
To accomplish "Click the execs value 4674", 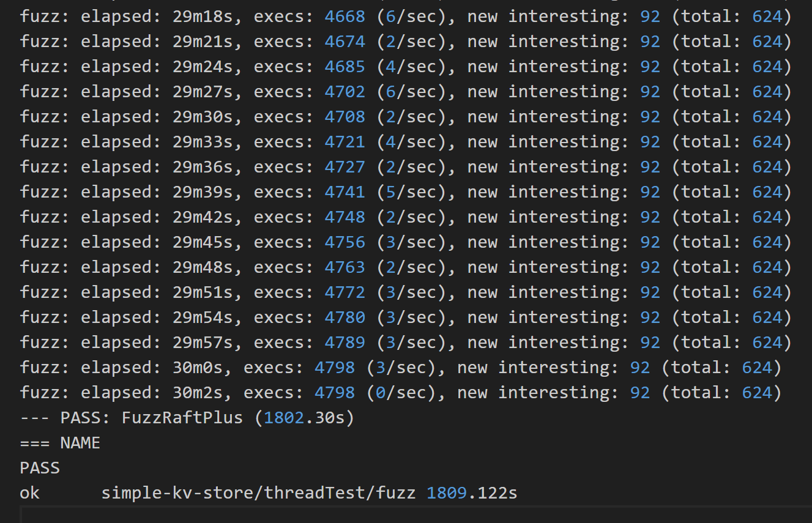I will [x=345, y=42].
